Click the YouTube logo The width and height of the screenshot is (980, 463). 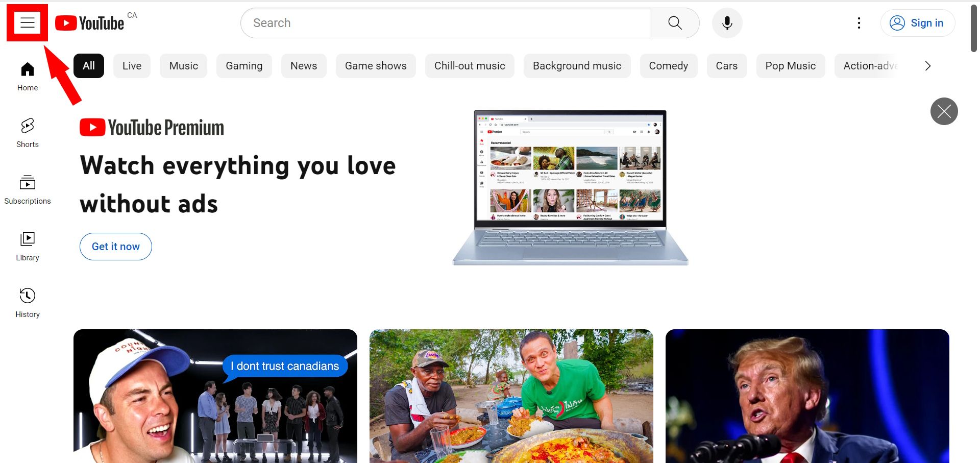tap(90, 23)
